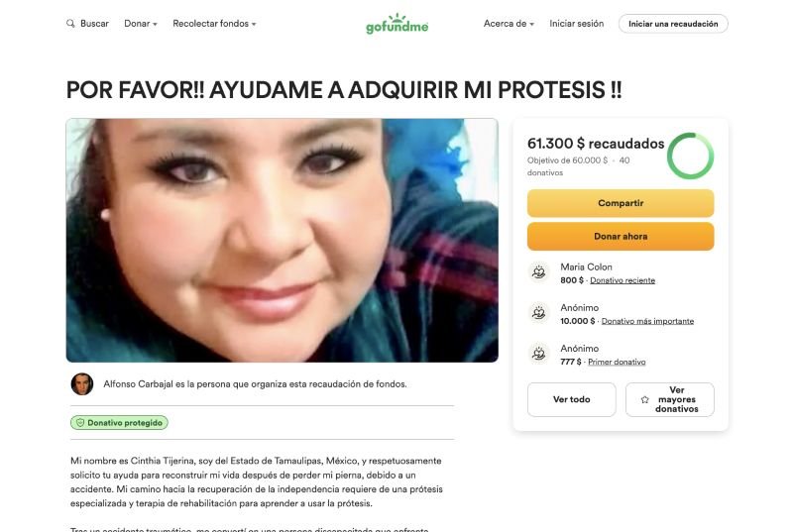Click the shield icon in Donativo protegido badge

80,422
